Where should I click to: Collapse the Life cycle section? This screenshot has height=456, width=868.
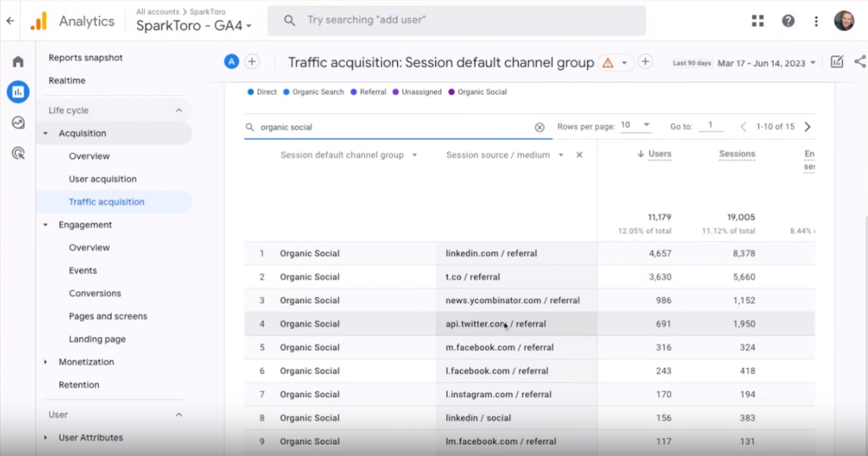[179, 110]
